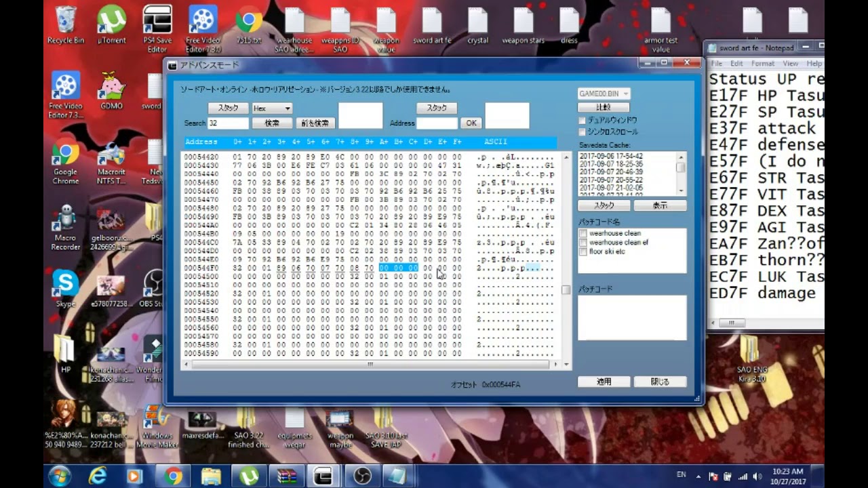Open wearhouse SAO address desktop file
This screenshot has height=488, width=868.
pos(294,30)
